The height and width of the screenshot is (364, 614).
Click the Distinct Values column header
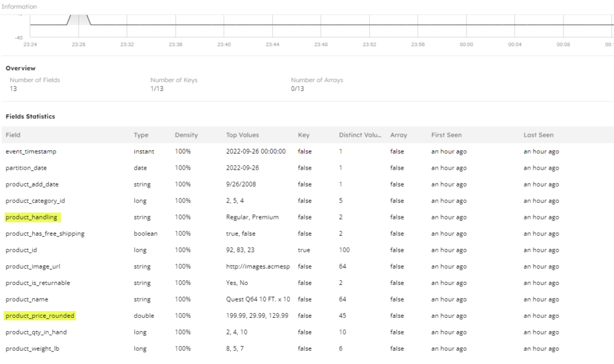[360, 135]
